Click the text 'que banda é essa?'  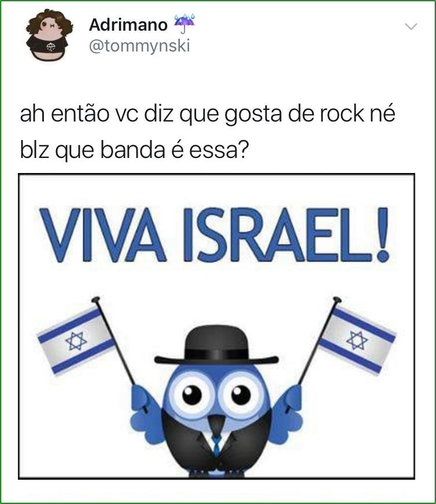point(152,150)
